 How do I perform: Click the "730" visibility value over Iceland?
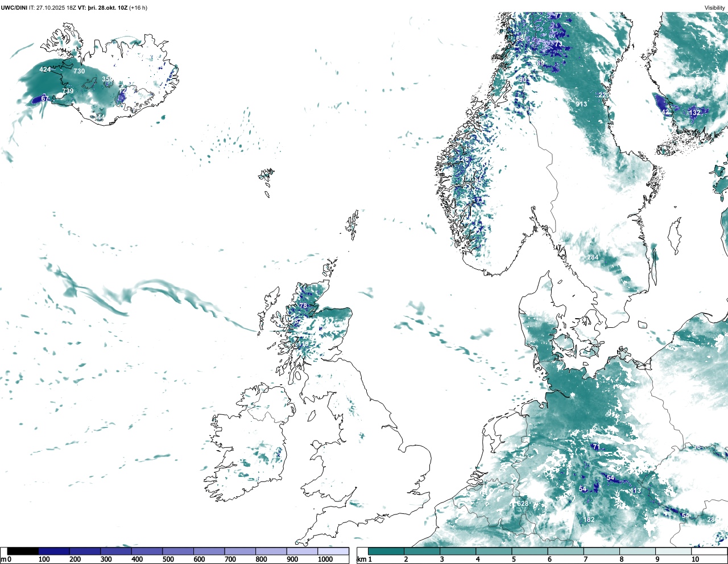click(x=79, y=71)
